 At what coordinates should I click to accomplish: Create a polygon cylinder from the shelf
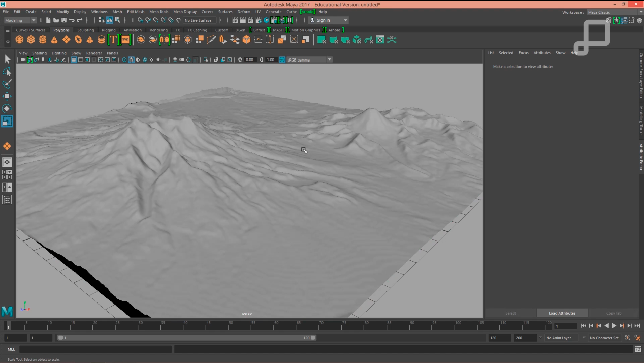tap(42, 40)
